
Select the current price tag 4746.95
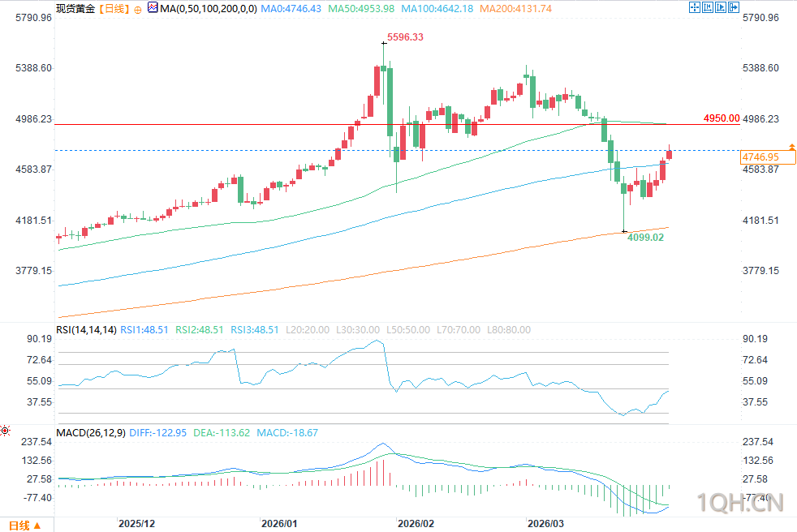(768, 157)
